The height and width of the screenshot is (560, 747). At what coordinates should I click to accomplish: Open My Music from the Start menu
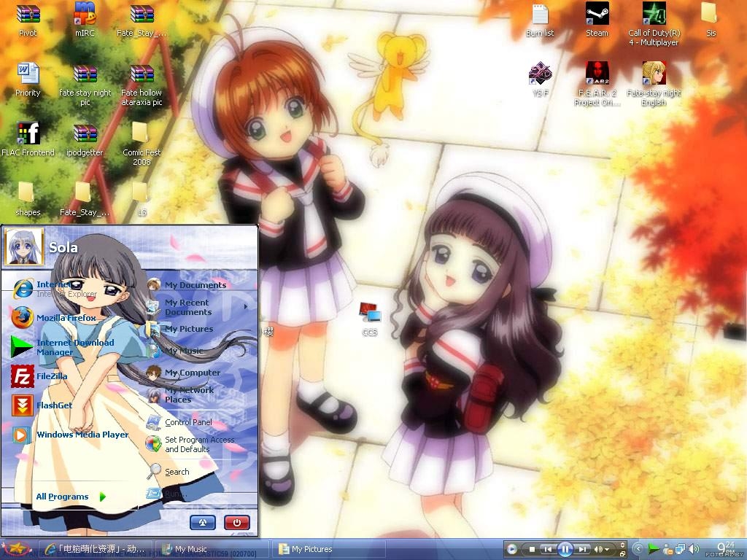tap(175, 351)
